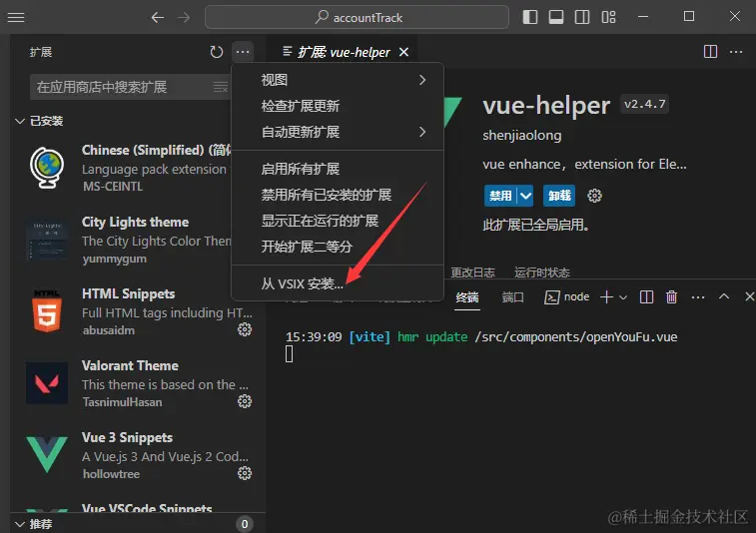
Task: Select 显示正在运行的扩展 menu item
Action: click(338, 221)
